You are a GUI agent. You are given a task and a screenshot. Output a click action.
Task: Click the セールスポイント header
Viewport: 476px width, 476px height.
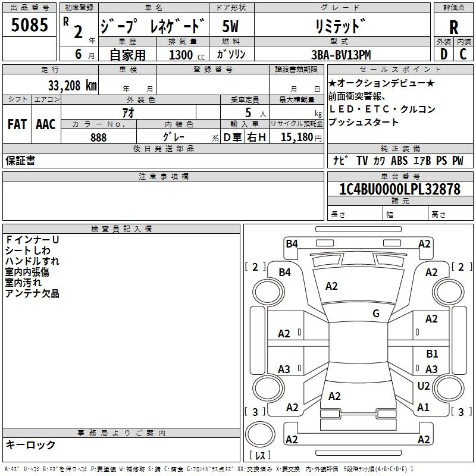[x=400, y=69]
